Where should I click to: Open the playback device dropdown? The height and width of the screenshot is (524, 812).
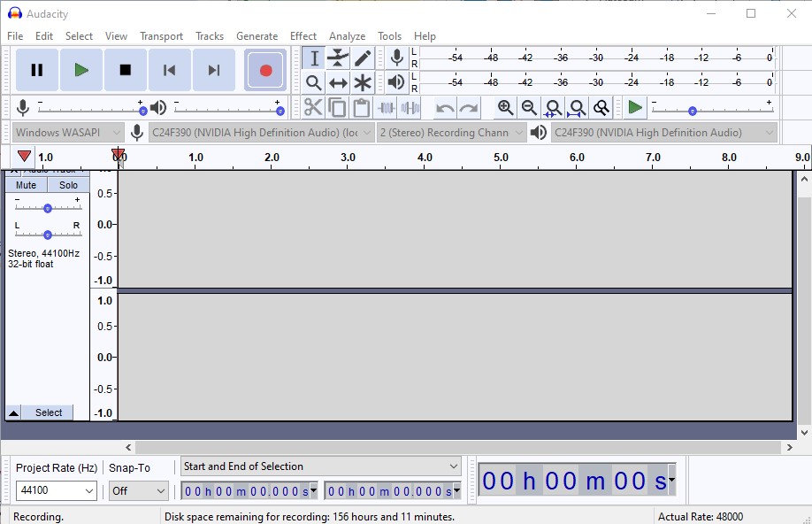pos(664,133)
